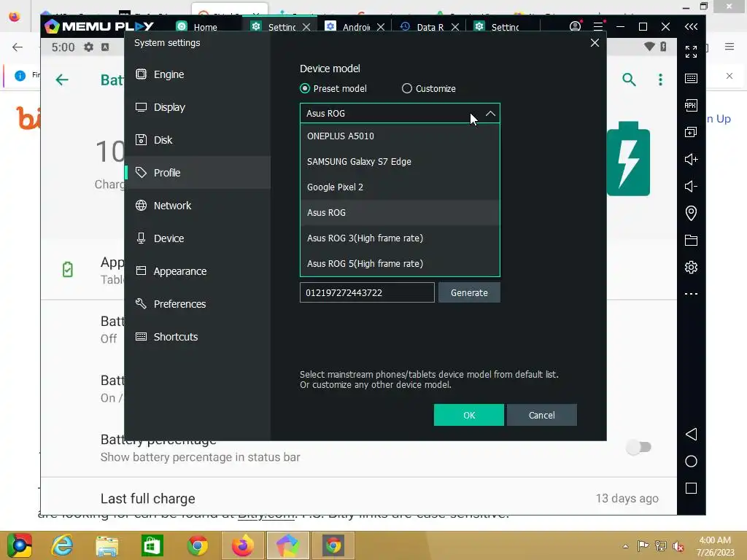Open Internet Explorer from the taskbar
747x560 pixels.
tap(63, 545)
